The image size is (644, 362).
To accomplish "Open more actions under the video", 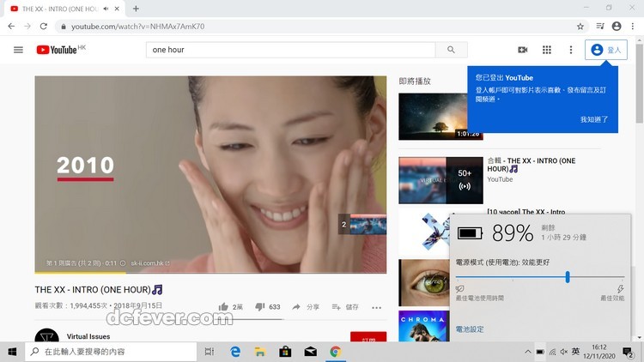I will pyautogui.click(x=376, y=307).
